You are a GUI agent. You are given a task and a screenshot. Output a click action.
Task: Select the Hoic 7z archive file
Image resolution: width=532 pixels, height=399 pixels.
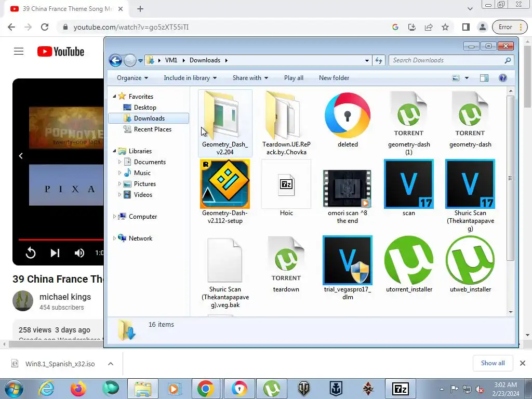[286, 188]
